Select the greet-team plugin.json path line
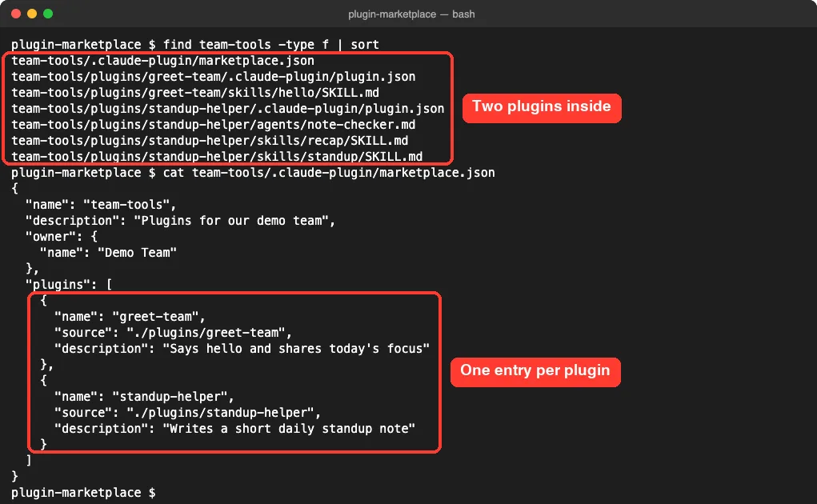Viewport: 817px width, 504px height. pos(214,77)
